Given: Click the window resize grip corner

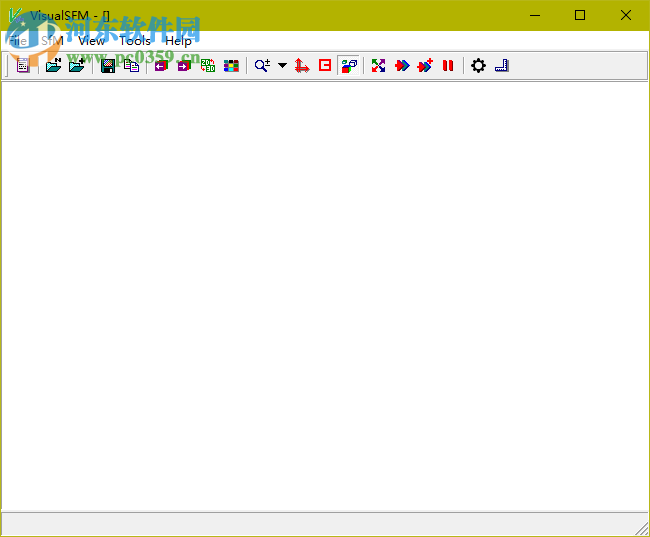Looking at the screenshot, I should (642, 529).
